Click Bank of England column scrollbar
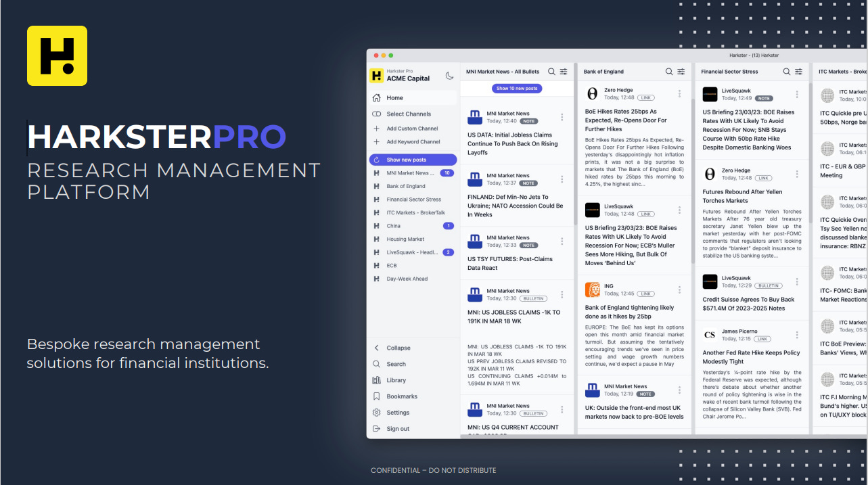The width and height of the screenshot is (868, 485). coord(693,183)
